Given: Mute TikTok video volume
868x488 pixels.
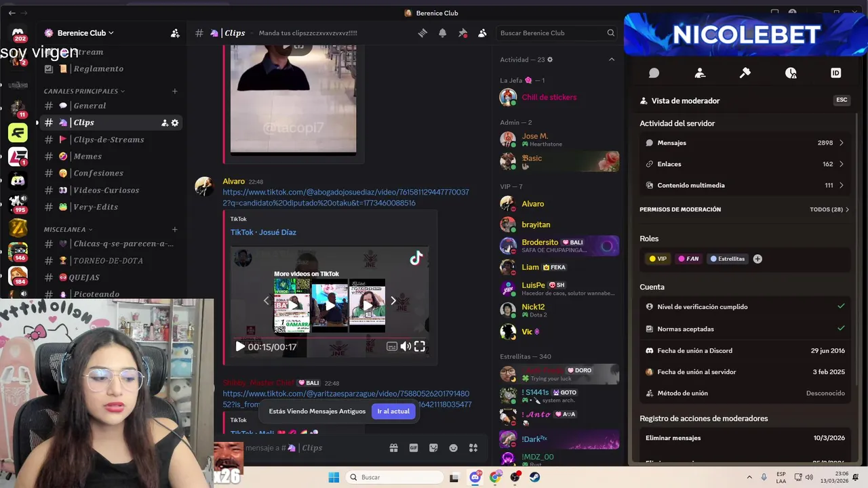Looking at the screenshot, I should (406, 346).
